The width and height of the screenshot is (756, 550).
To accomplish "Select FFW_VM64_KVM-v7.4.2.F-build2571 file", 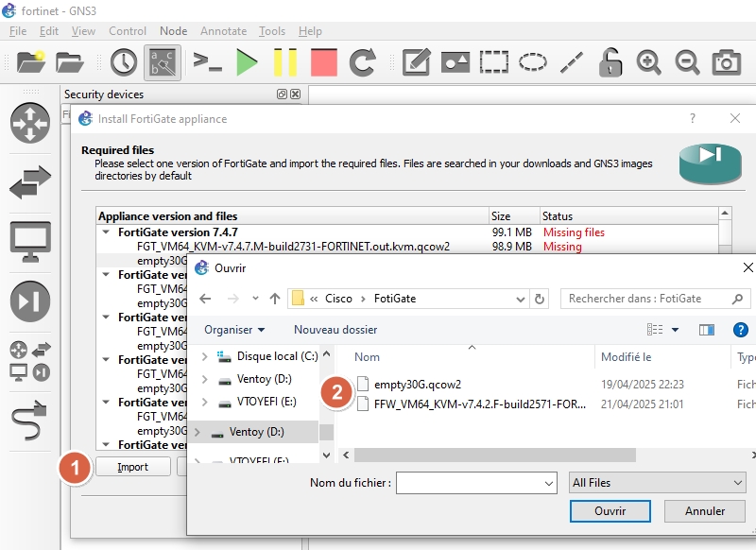I will coord(480,404).
